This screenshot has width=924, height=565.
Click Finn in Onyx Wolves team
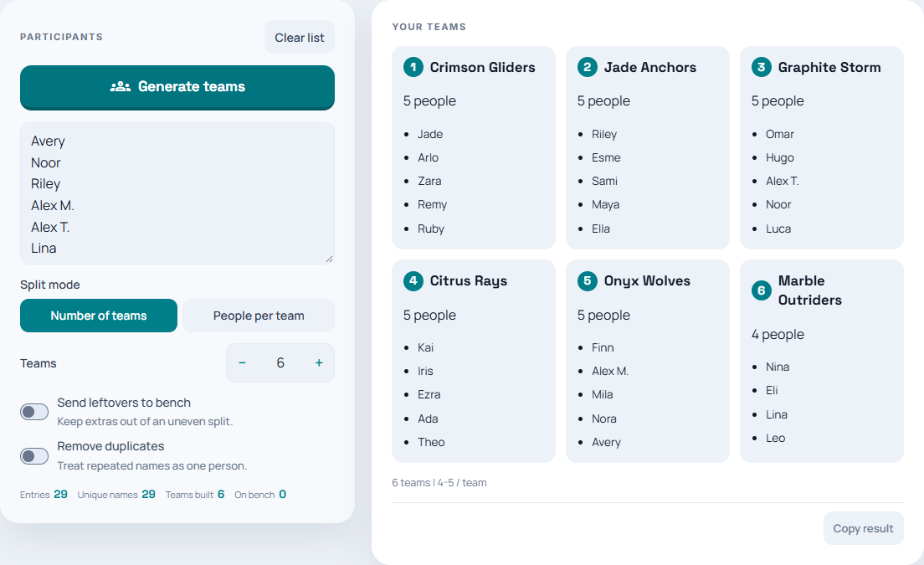[x=603, y=347]
